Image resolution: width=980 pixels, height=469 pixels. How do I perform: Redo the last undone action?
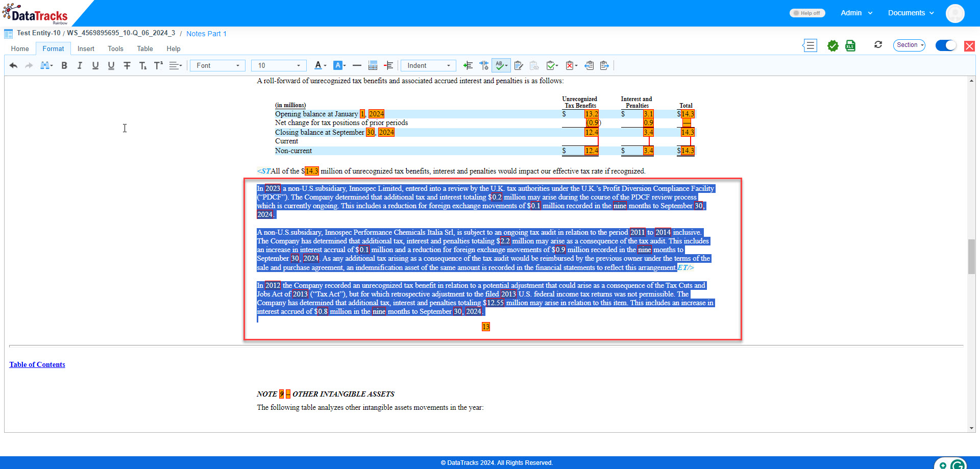click(x=29, y=65)
